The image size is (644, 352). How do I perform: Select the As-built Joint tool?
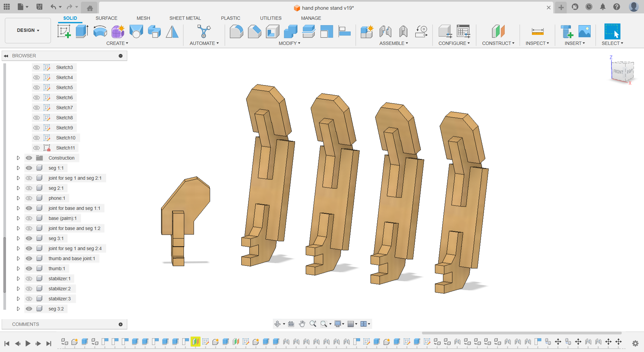(x=403, y=32)
